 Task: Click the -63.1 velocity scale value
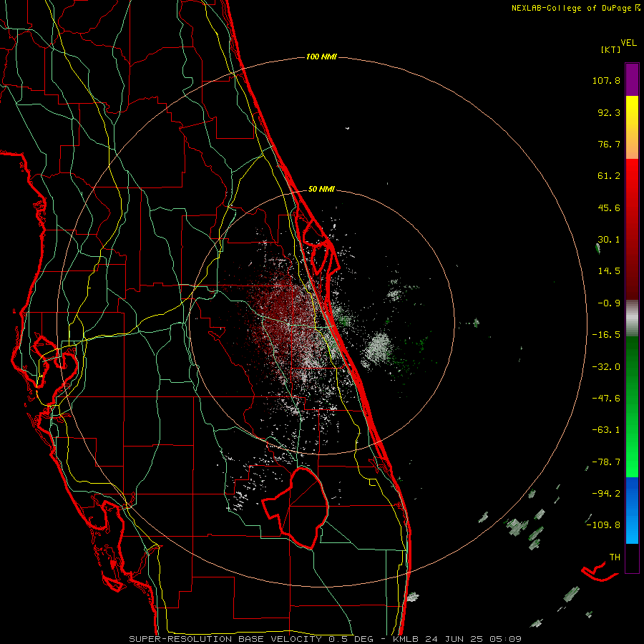coord(606,430)
